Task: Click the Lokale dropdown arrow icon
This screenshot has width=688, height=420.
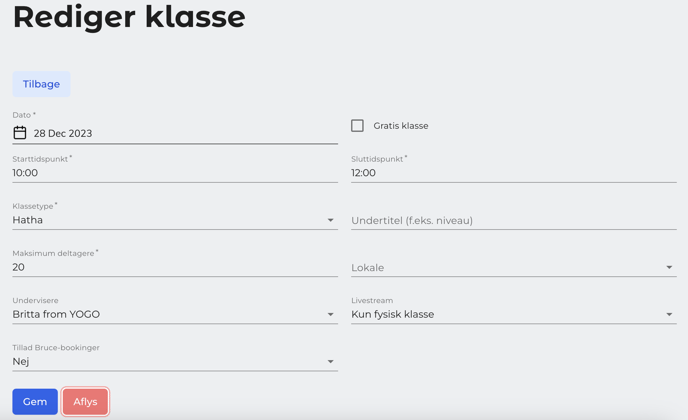Action: point(669,267)
